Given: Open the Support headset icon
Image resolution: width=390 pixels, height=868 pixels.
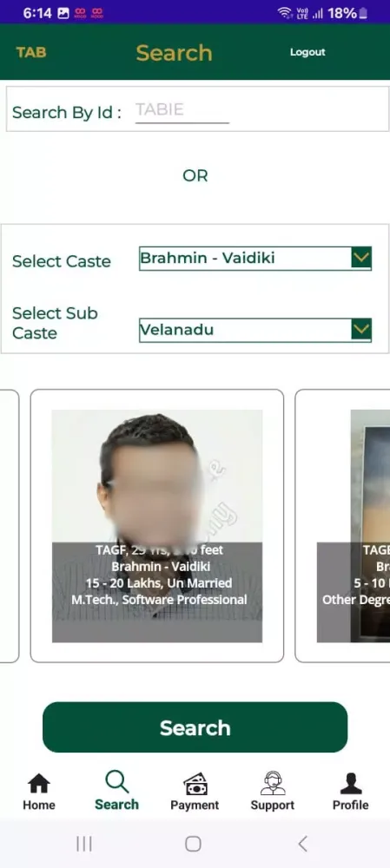Looking at the screenshot, I should (273, 783).
